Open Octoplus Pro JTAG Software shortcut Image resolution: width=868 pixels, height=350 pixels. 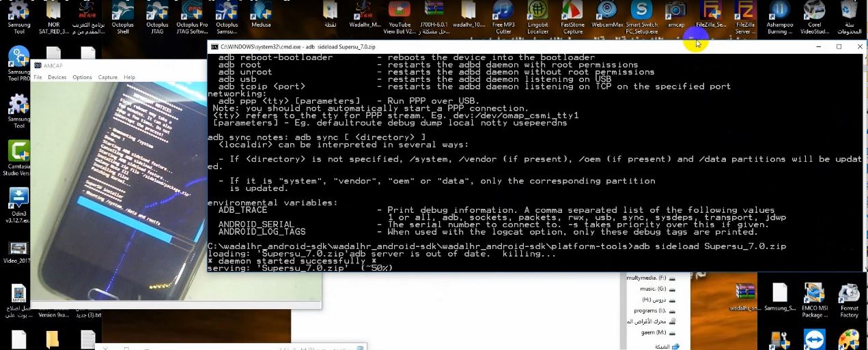coord(192,18)
